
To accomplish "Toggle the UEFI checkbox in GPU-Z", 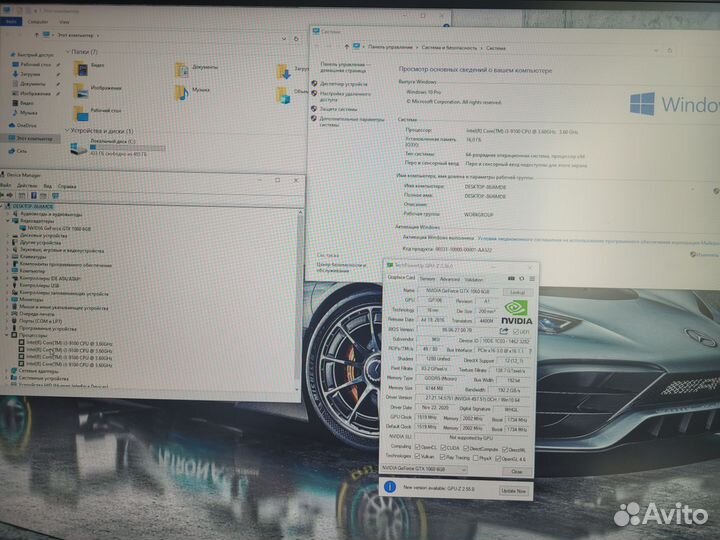I will (x=515, y=332).
